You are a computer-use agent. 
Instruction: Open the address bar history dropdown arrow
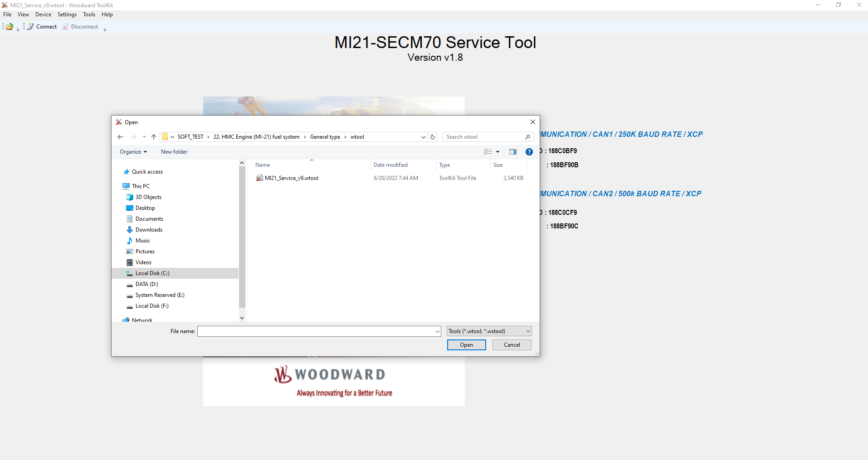click(423, 136)
